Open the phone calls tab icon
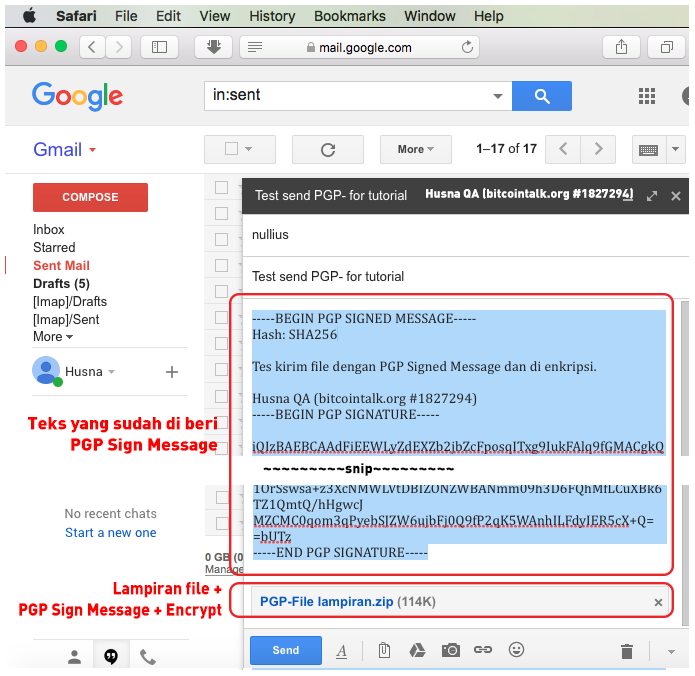The height and width of the screenshot is (676, 695). (148, 657)
